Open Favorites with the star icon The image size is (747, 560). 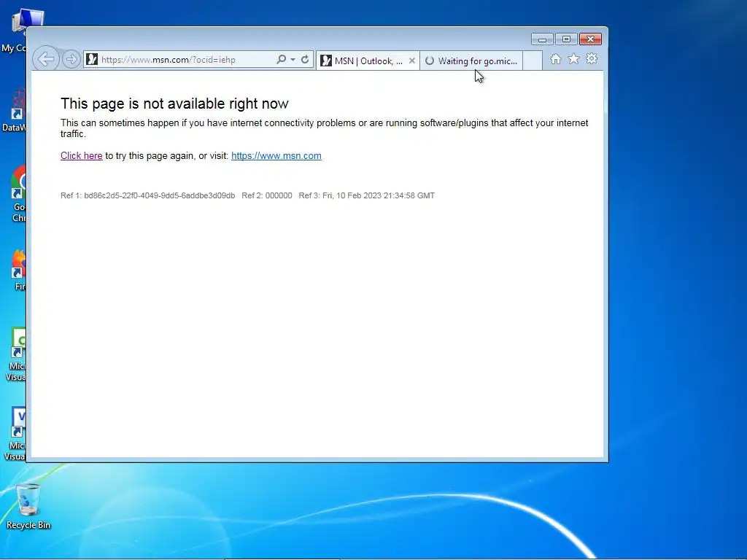click(573, 59)
